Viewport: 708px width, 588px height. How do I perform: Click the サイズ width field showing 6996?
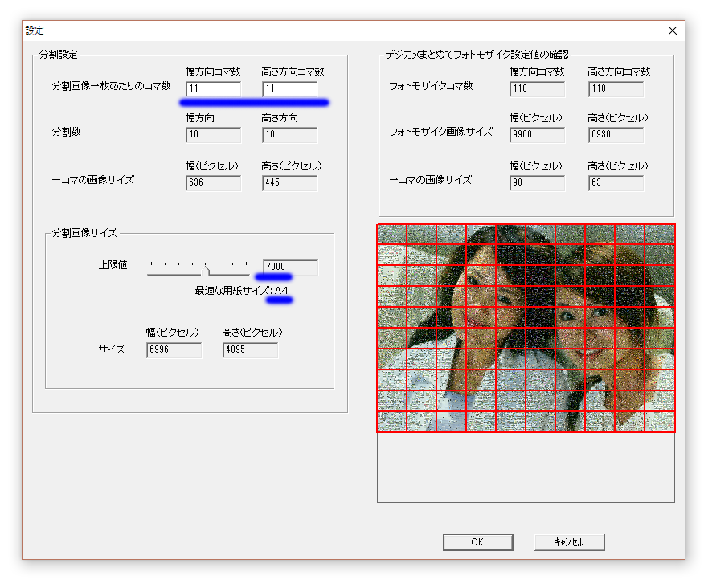174,349
